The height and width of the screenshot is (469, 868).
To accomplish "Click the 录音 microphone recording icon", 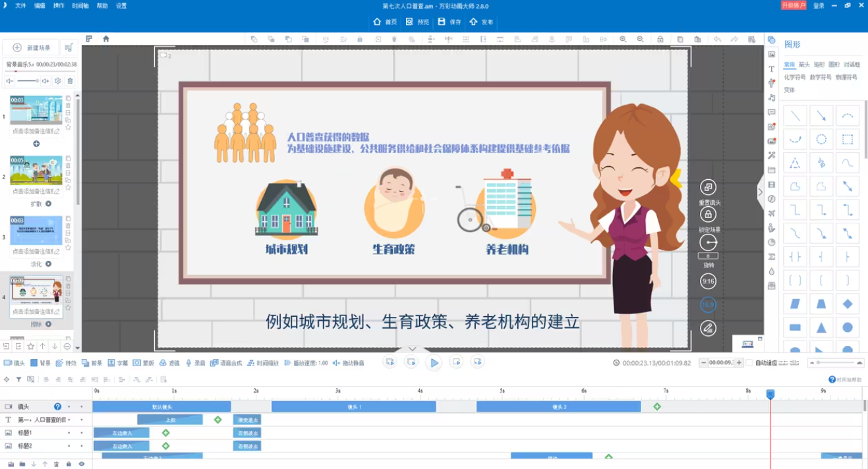I will point(188,363).
